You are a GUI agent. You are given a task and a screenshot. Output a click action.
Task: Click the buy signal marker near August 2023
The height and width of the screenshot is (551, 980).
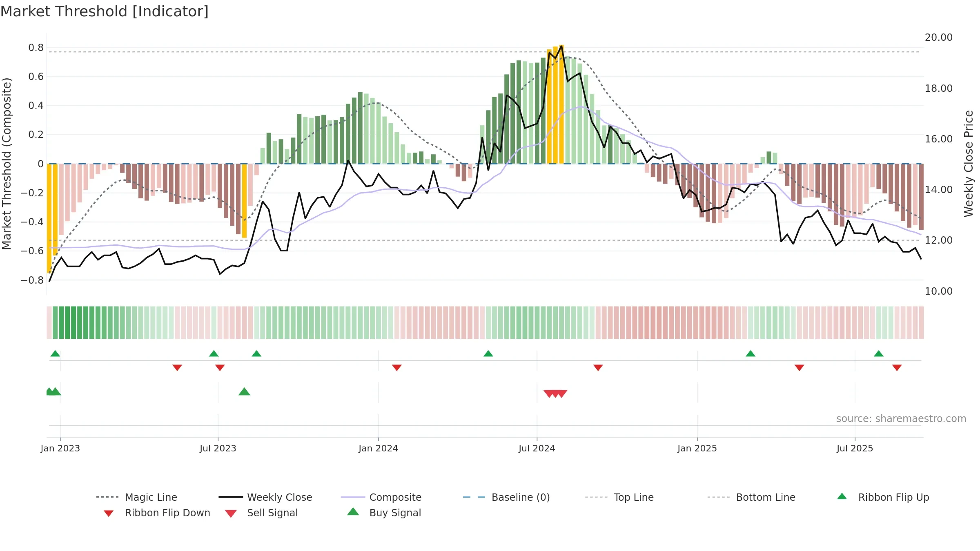click(244, 391)
